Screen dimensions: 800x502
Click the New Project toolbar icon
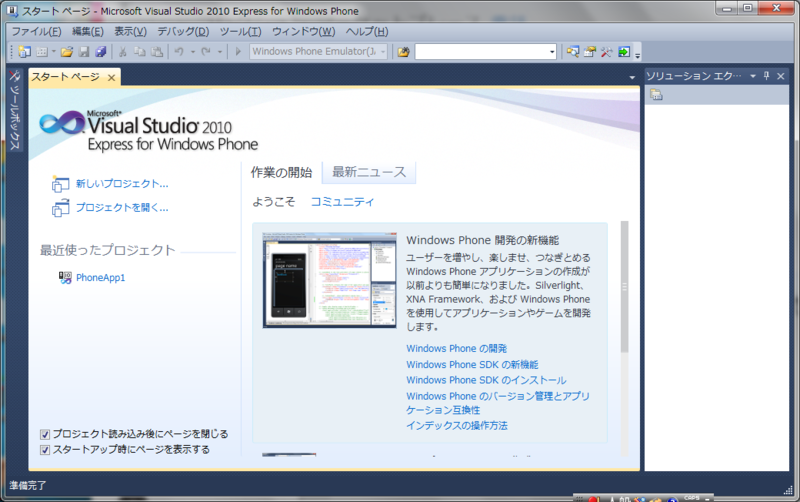(x=24, y=52)
